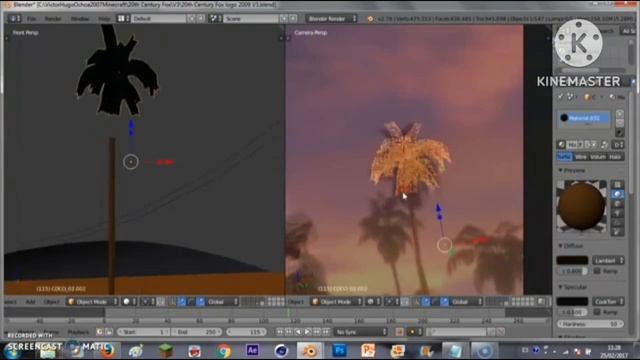The image size is (640, 360).
Task: Select the Volume material type button
Action: click(598, 156)
